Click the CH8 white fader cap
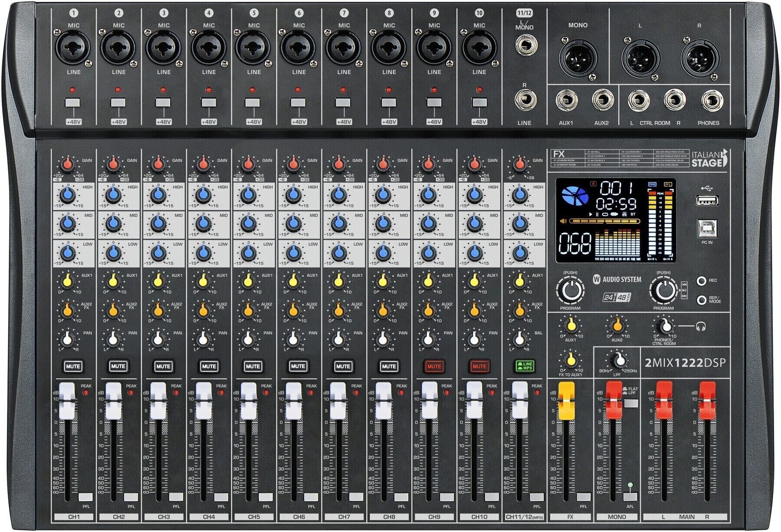Viewport: 781px width, 532px height. tap(383, 401)
